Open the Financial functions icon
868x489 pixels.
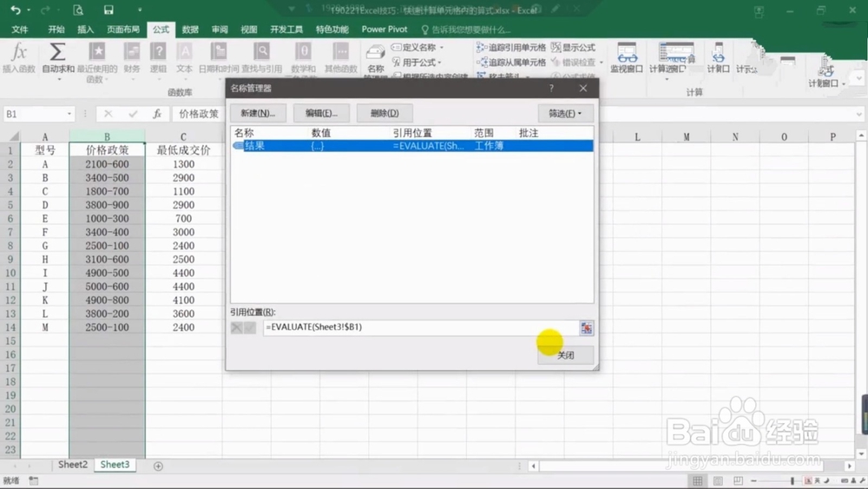132,51
